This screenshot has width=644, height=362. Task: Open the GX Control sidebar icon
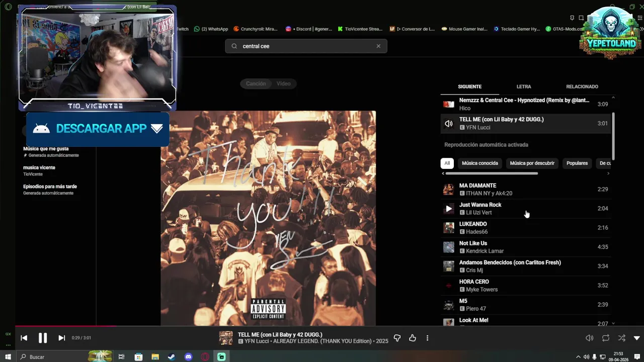[x=8, y=334]
